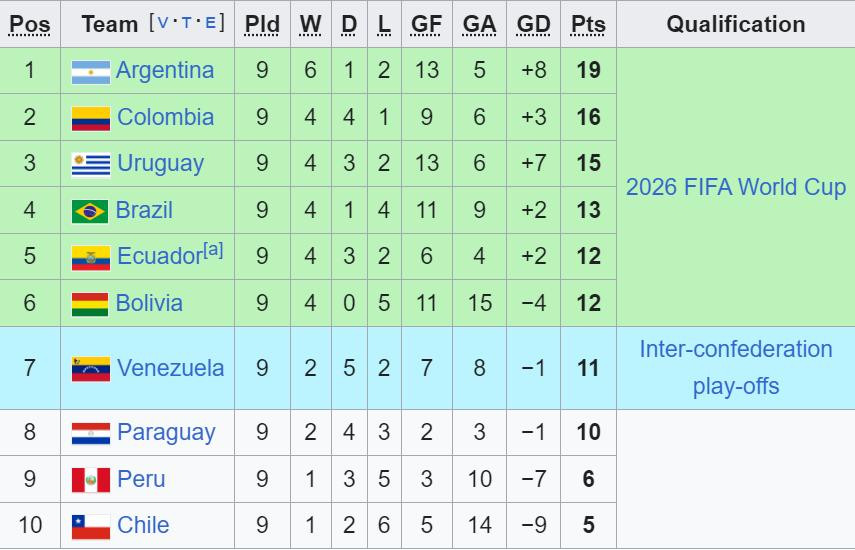Click the V (view template) link
Viewport: 855px width, 550px height.
click(164, 23)
